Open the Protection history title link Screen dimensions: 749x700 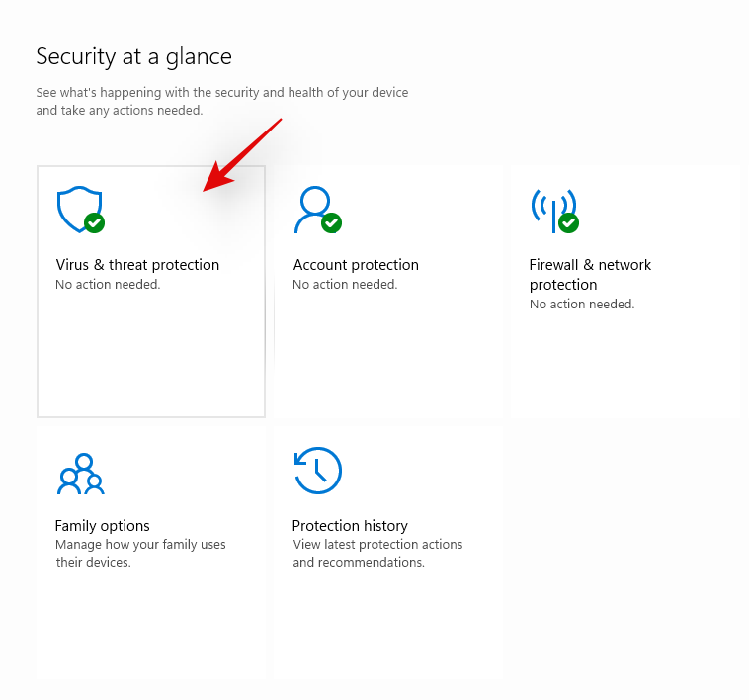pyautogui.click(x=350, y=526)
